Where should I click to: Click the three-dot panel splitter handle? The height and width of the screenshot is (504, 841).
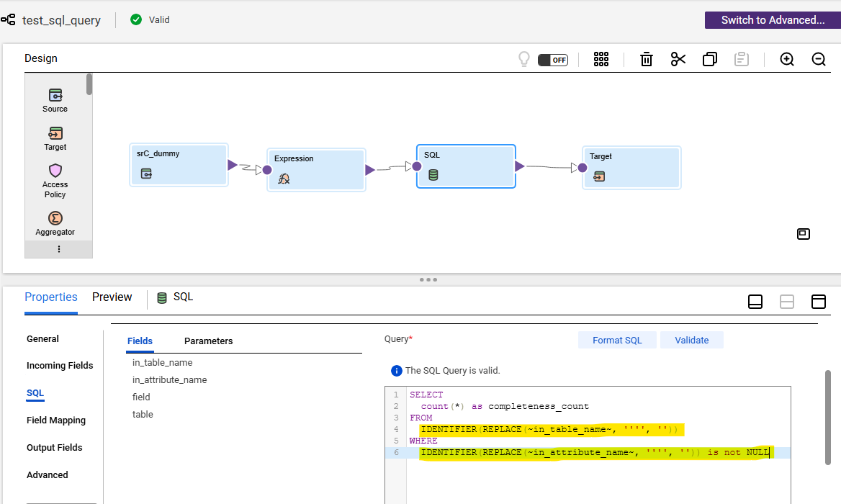click(x=428, y=279)
